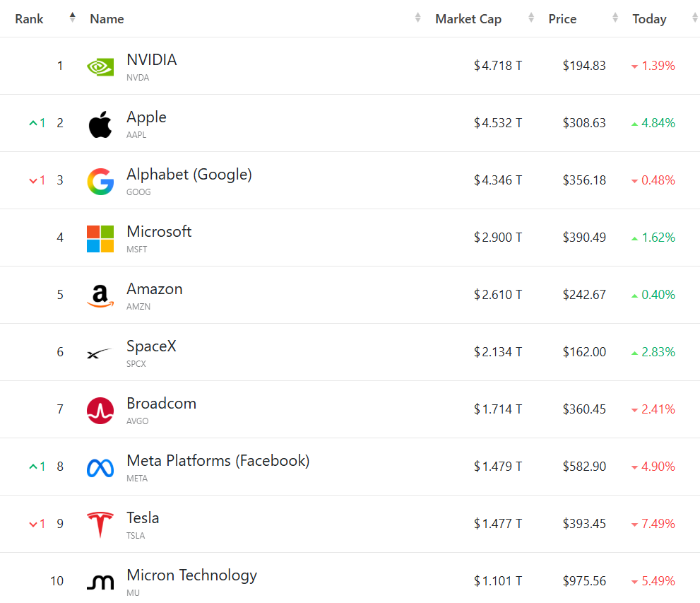This screenshot has height=603, width=700.
Task: Click the Today column header
Action: point(649,19)
